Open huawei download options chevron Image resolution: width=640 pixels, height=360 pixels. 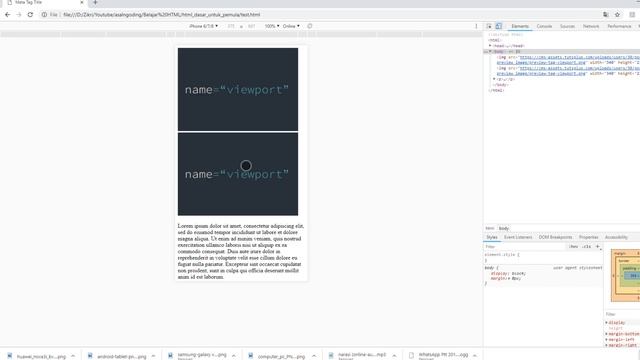pyautogui.click(x=73, y=356)
